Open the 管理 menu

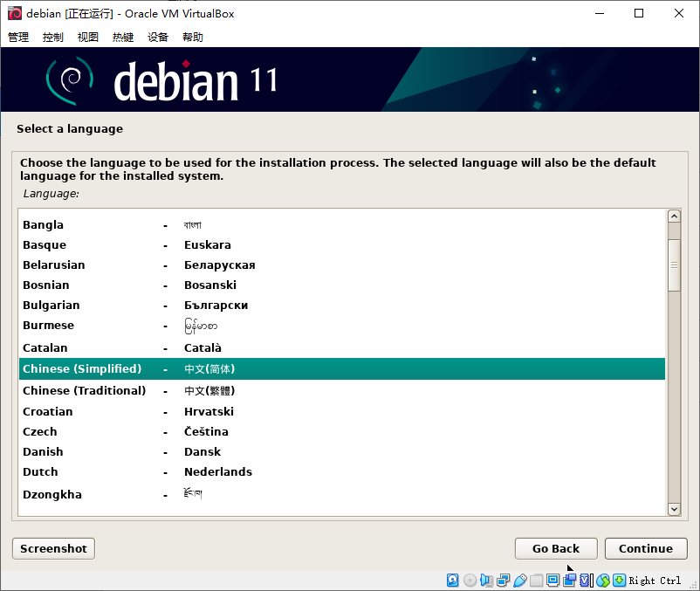pos(18,37)
